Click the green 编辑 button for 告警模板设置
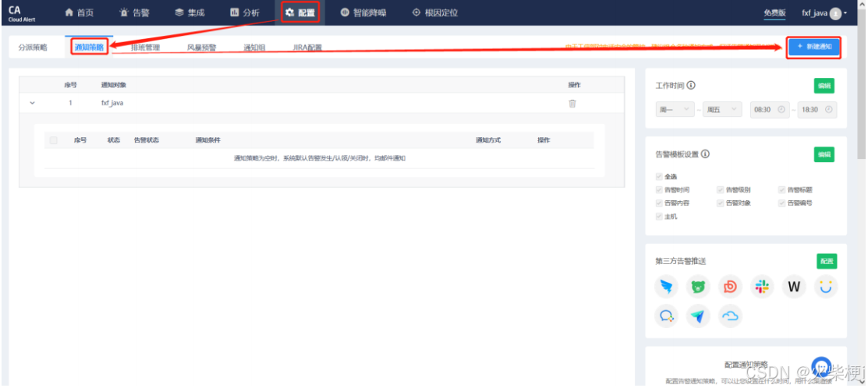Image resolution: width=868 pixels, height=388 pixels. coord(824,155)
